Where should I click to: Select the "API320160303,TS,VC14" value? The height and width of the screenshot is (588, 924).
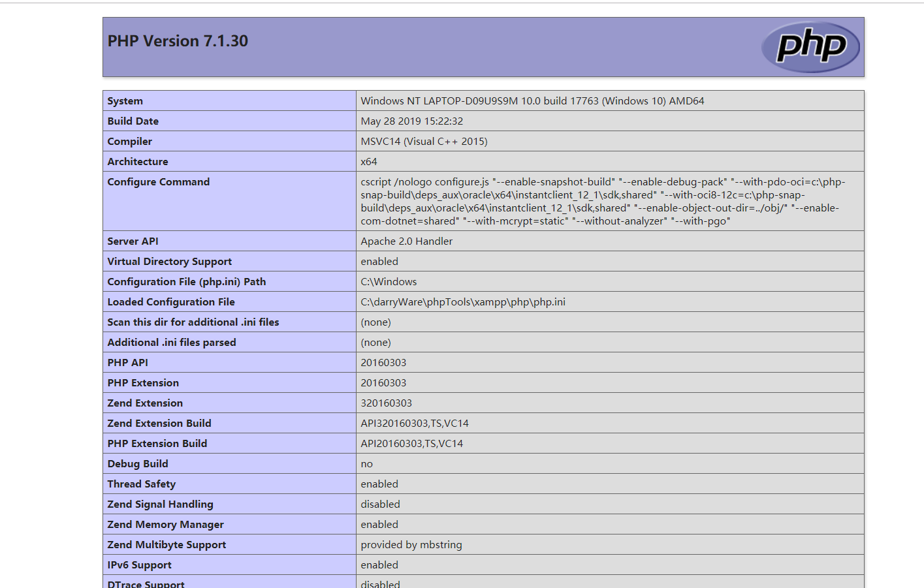click(x=415, y=424)
